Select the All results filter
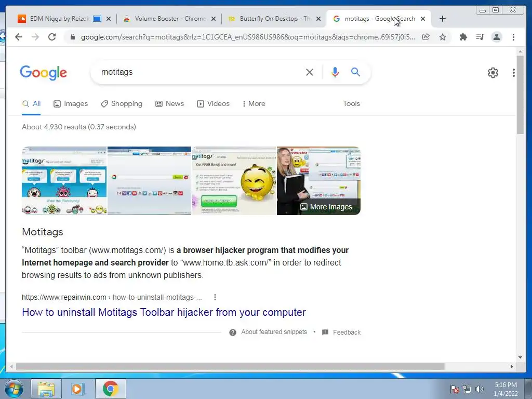Image resolution: width=532 pixels, height=399 pixels. pos(31,104)
